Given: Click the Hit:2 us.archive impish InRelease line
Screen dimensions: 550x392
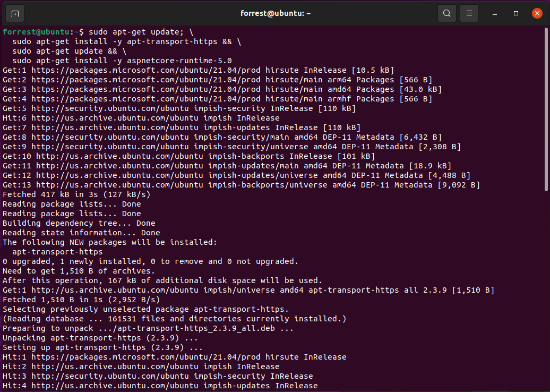Looking at the screenshot, I should coord(141,367).
